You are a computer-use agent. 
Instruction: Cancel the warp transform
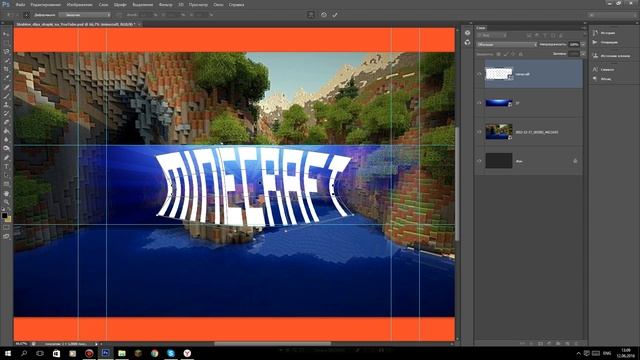[x=324, y=15]
